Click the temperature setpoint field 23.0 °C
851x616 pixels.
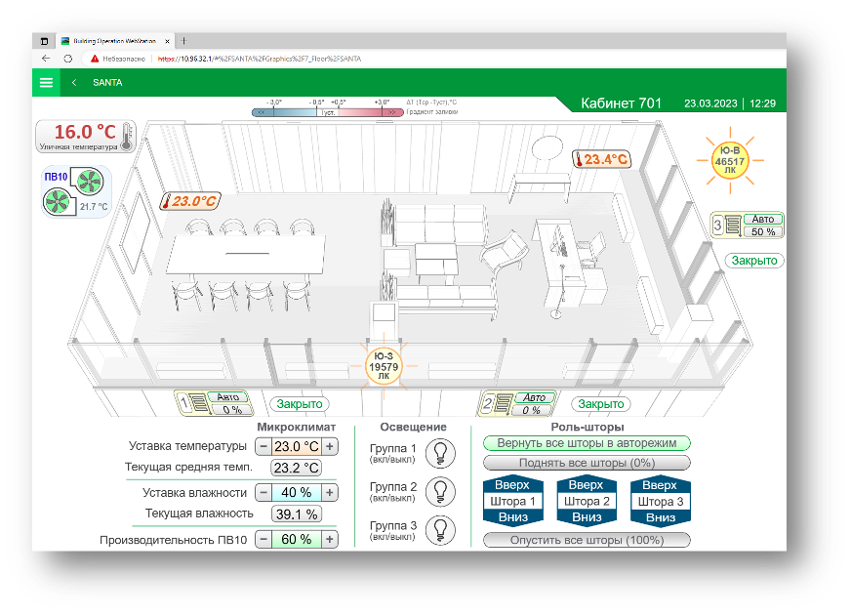point(297,446)
